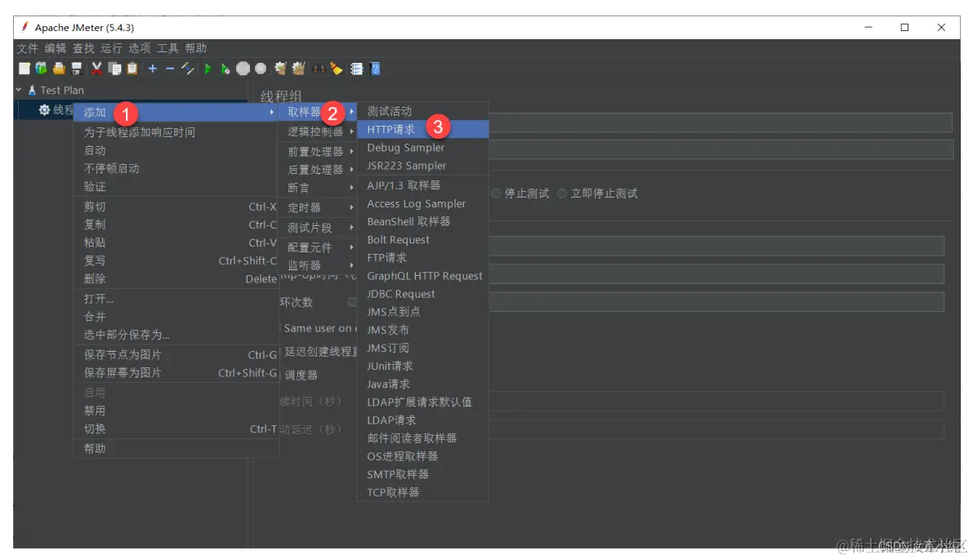Screen dimensions: 973x560
Task: Click 禁用 in context menu
Action: [x=176, y=411]
